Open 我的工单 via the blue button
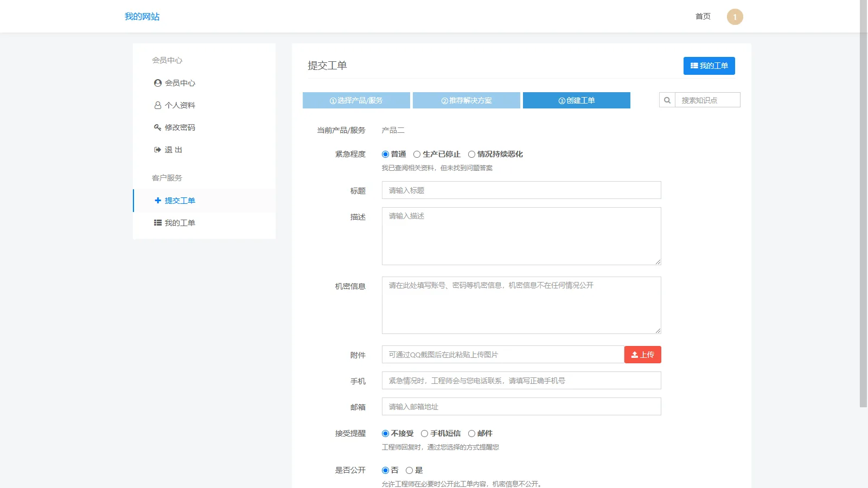This screenshot has width=868, height=488. [x=709, y=66]
